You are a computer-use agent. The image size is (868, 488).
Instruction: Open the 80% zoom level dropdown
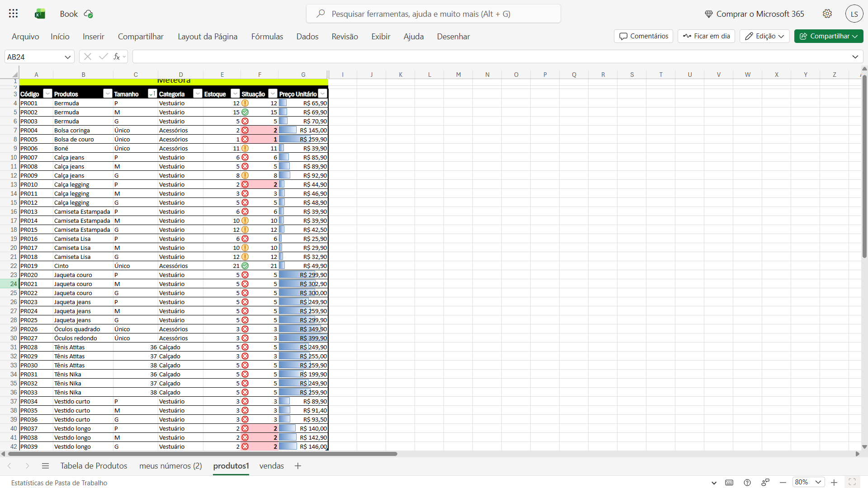[x=818, y=482]
